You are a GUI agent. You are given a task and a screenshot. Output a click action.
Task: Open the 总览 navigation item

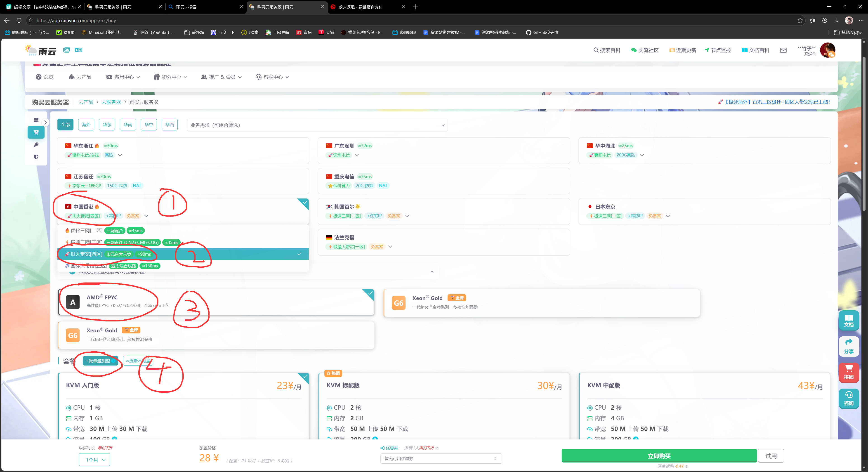[45, 77]
